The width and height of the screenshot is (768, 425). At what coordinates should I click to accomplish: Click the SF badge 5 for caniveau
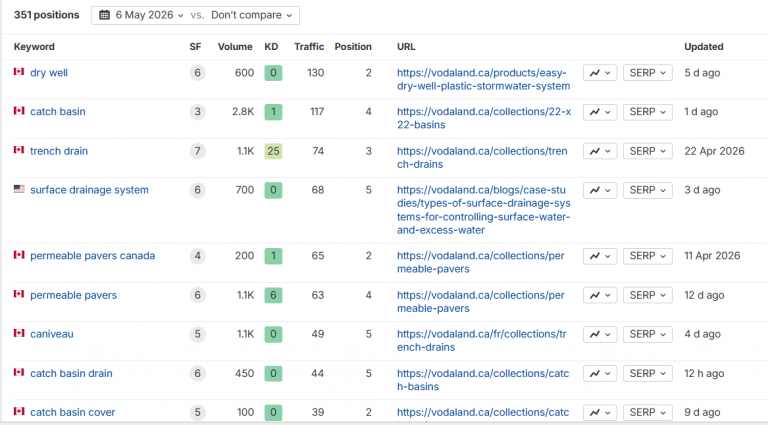pos(197,334)
